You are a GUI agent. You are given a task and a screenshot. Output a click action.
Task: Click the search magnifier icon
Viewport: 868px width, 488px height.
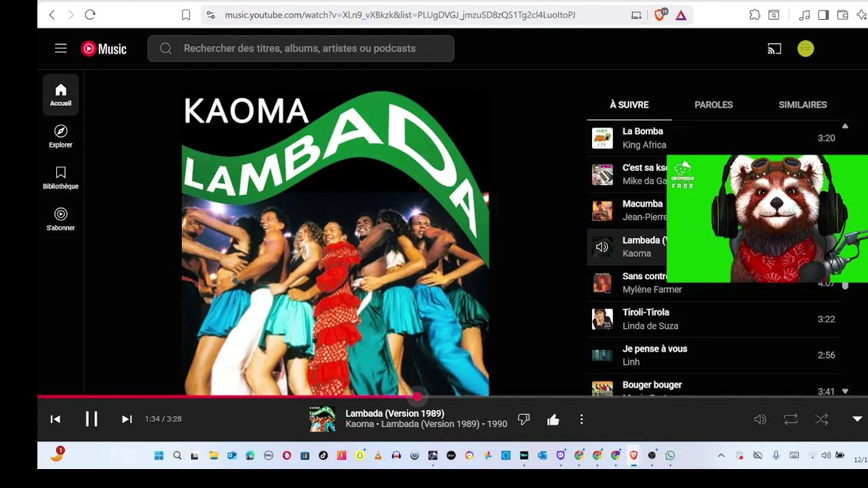click(x=165, y=49)
